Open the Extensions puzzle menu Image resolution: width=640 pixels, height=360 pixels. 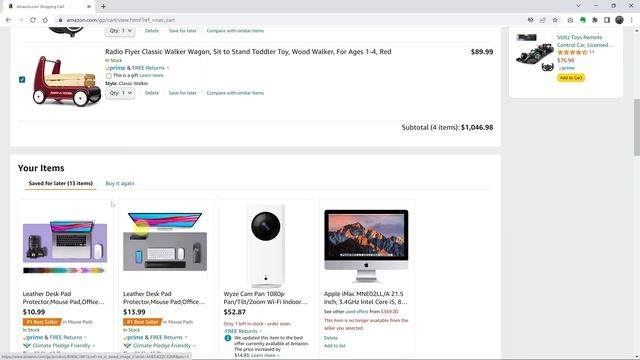[595, 20]
